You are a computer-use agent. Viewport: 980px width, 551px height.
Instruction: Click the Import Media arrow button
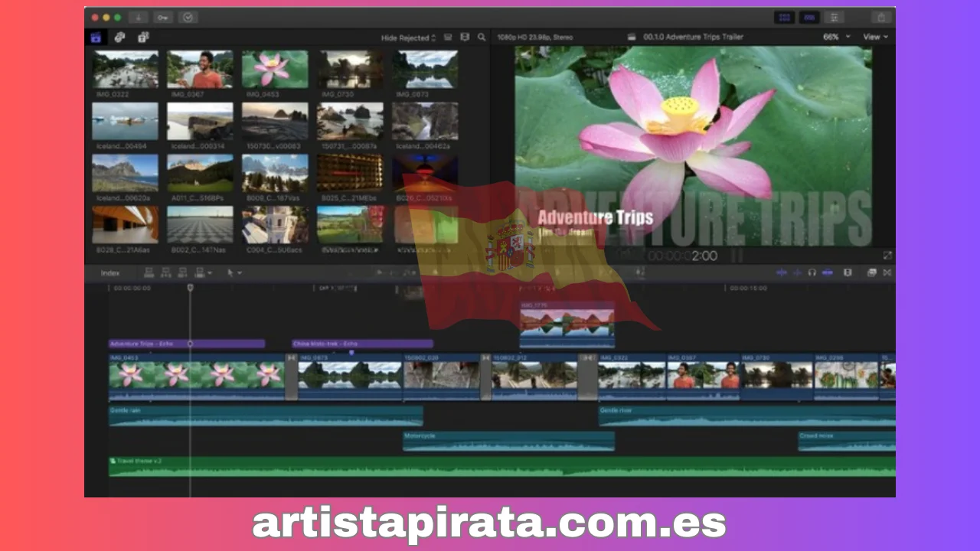click(x=139, y=17)
